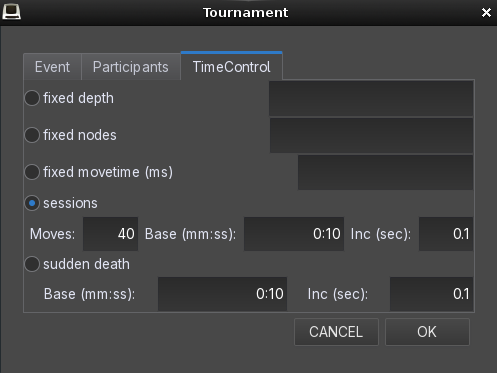
Task: Confirm with the OK button
Action: pos(427,332)
